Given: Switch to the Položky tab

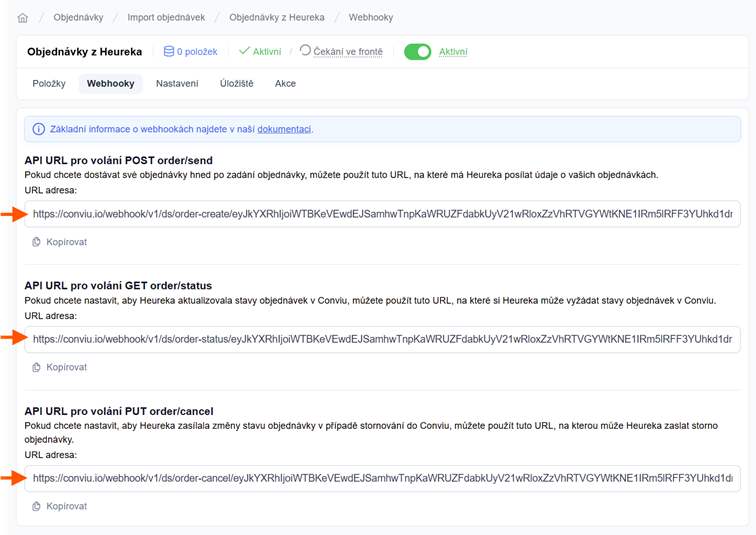Looking at the screenshot, I should [49, 83].
